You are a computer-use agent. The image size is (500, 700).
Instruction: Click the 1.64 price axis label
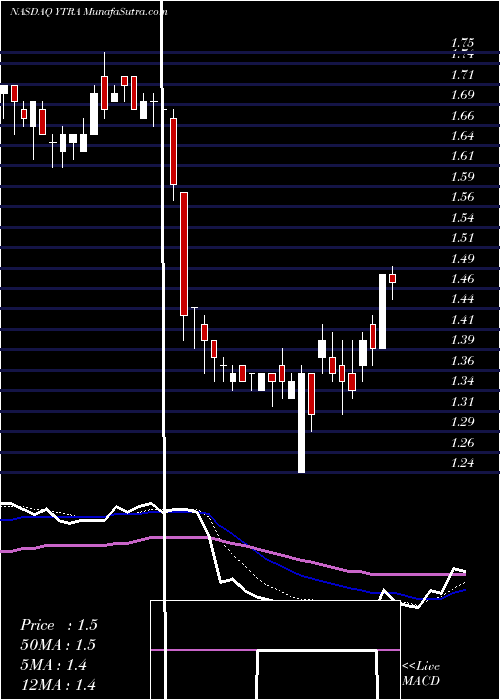pos(462,136)
